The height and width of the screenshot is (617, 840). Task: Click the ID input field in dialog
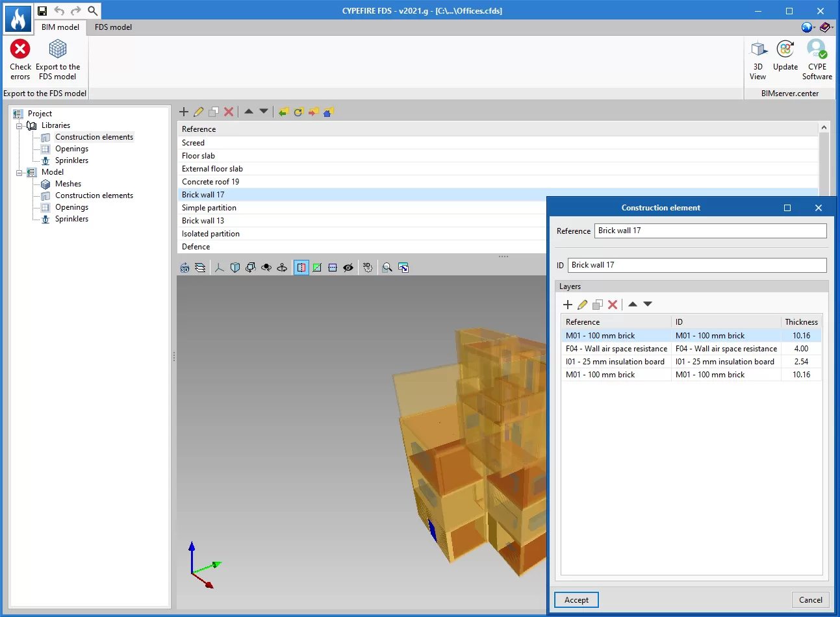coord(697,265)
